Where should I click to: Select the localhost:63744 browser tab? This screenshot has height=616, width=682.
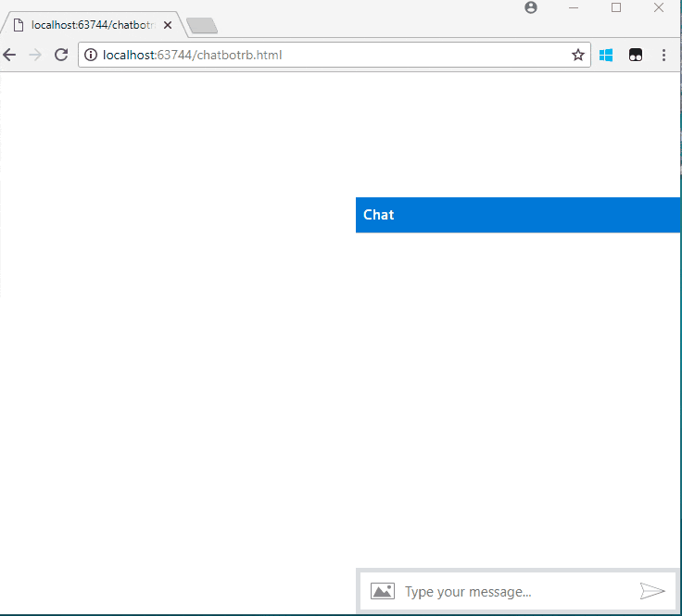[x=93, y=25]
